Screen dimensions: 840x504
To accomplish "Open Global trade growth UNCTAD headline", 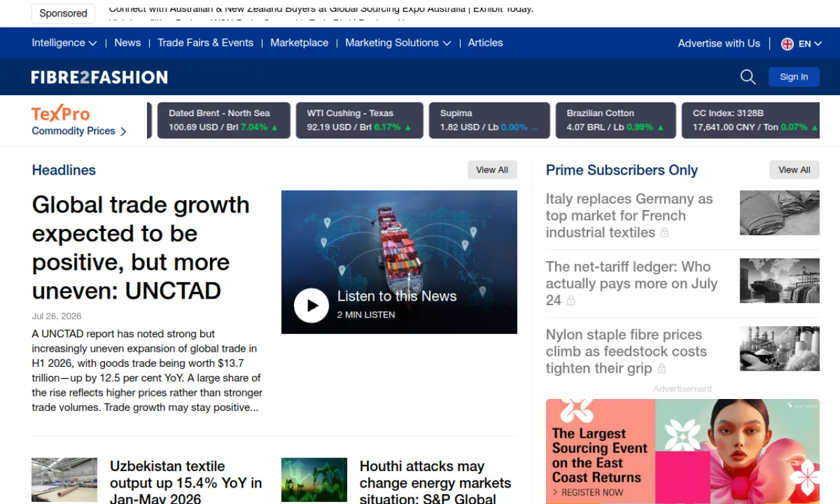I will 140,247.
